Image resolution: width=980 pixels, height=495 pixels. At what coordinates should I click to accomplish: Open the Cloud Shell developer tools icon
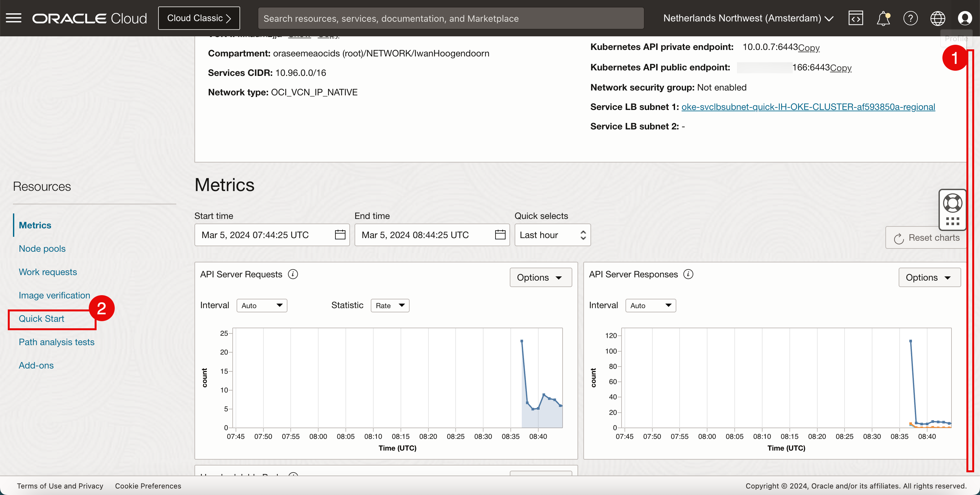pyautogui.click(x=856, y=18)
